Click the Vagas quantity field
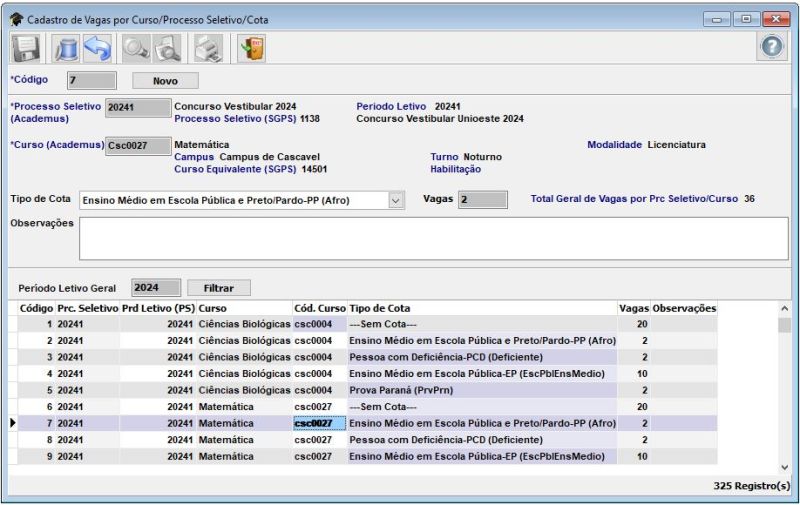Image resolution: width=800 pixels, height=505 pixels. [483, 200]
